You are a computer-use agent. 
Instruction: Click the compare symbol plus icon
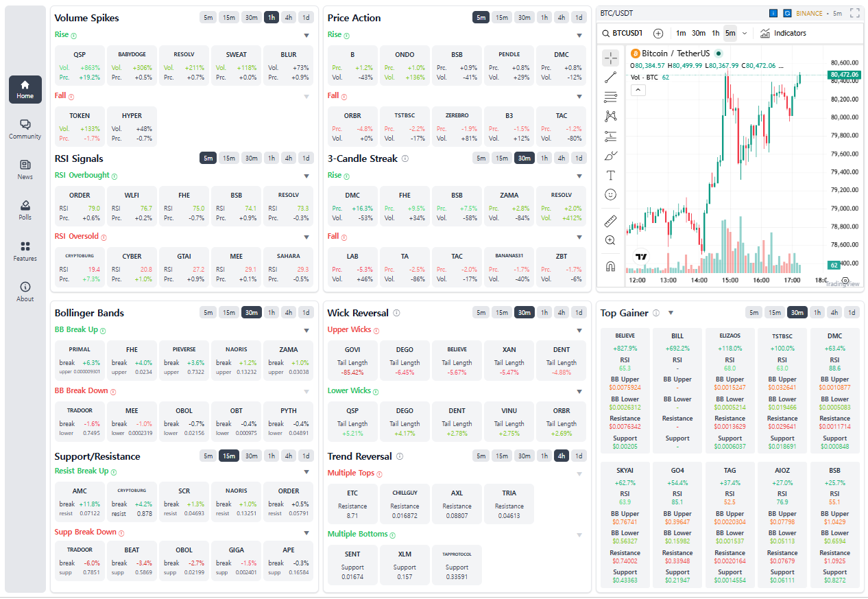(x=658, y=33)
